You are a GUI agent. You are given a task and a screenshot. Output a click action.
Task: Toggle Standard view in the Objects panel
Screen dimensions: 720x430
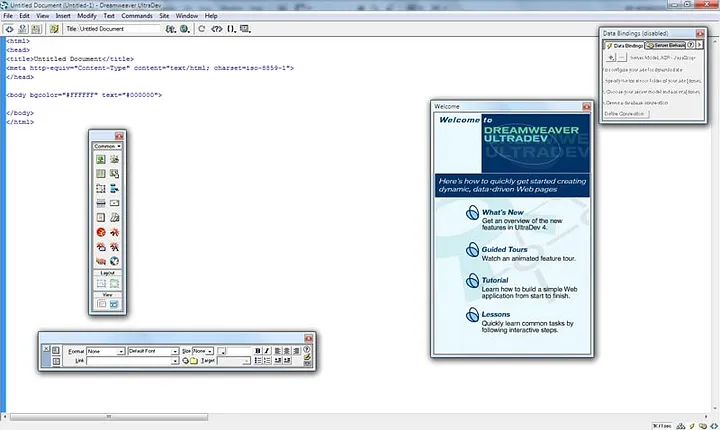[100, 303]
